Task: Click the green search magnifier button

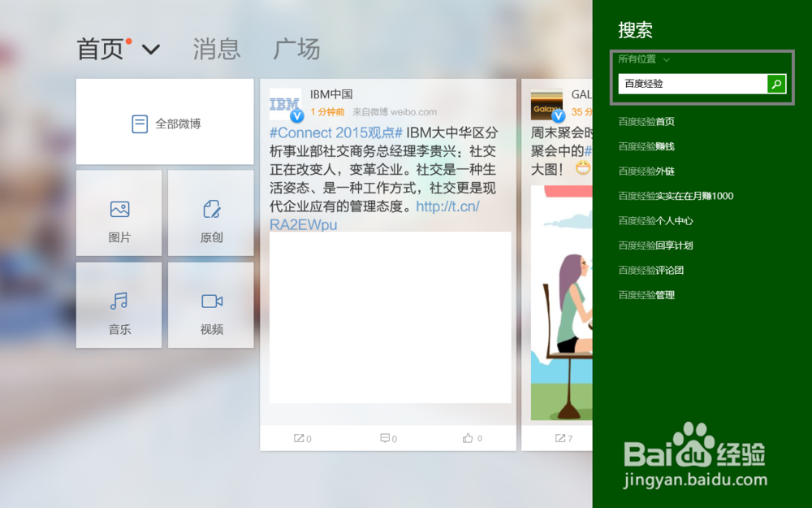Action: coord(776,84)
